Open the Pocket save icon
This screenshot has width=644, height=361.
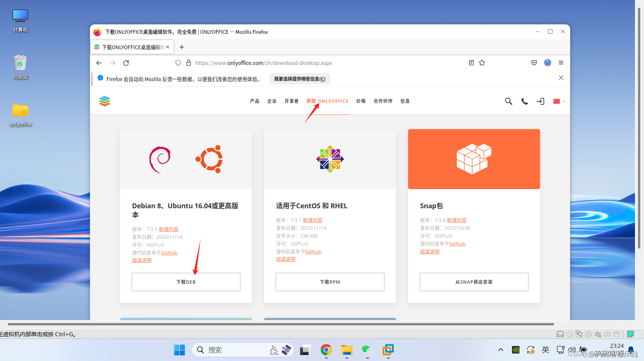534,63
